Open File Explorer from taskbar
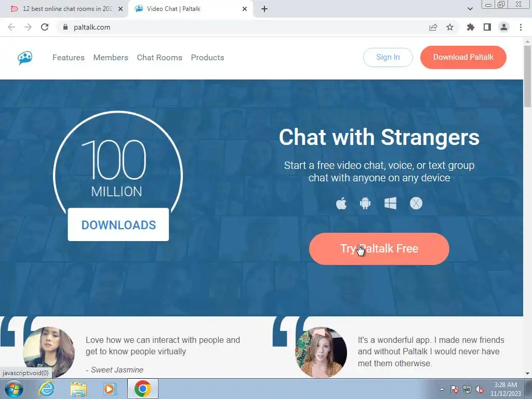 (78, 389)
